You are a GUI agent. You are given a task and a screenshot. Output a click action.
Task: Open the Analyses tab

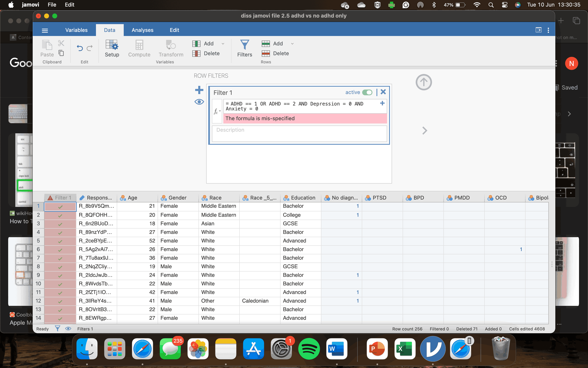coord(142,30)
